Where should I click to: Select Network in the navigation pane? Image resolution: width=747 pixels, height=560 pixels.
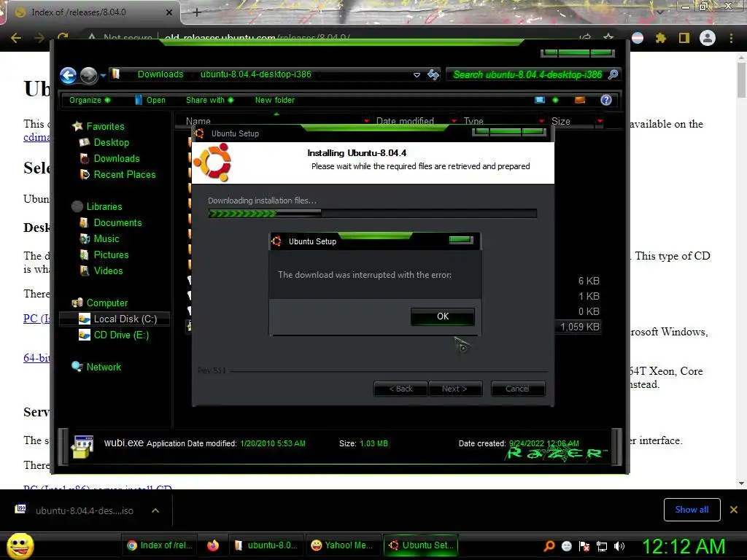tap(104, 367)
